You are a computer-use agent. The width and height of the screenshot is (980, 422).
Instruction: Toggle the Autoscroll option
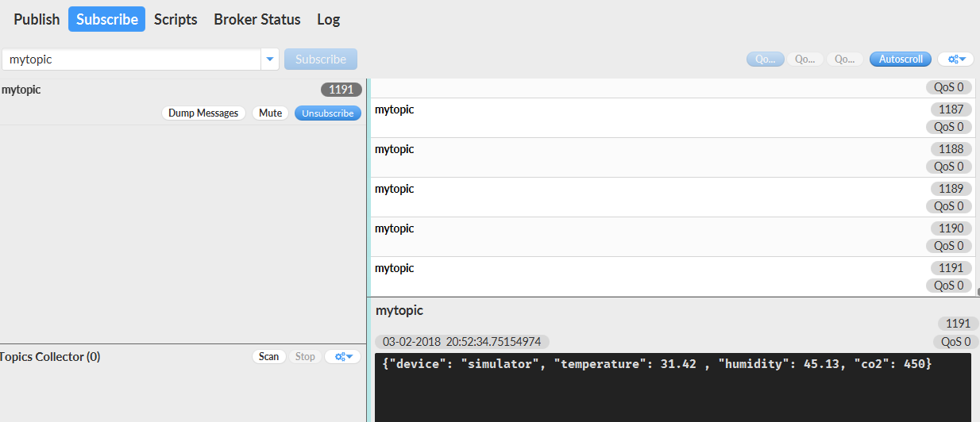[x=901, y=59]
